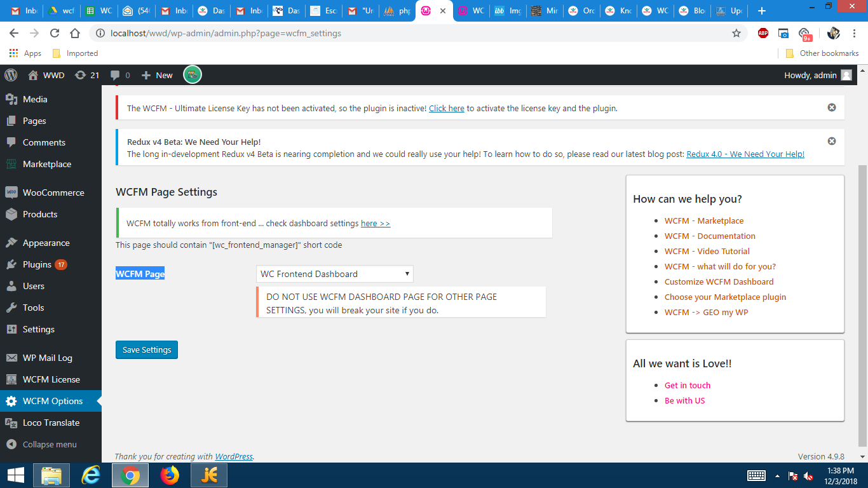Image resolution: width=868 pixels, height=488 pixels.
Task: Open WP Mail Log
Action: coord(51,358)
